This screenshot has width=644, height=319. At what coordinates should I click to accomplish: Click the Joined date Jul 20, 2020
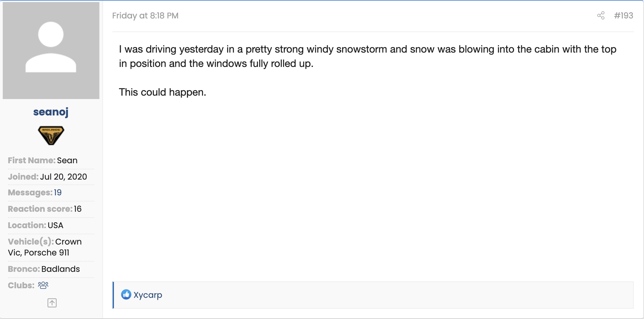pos(63,177)
